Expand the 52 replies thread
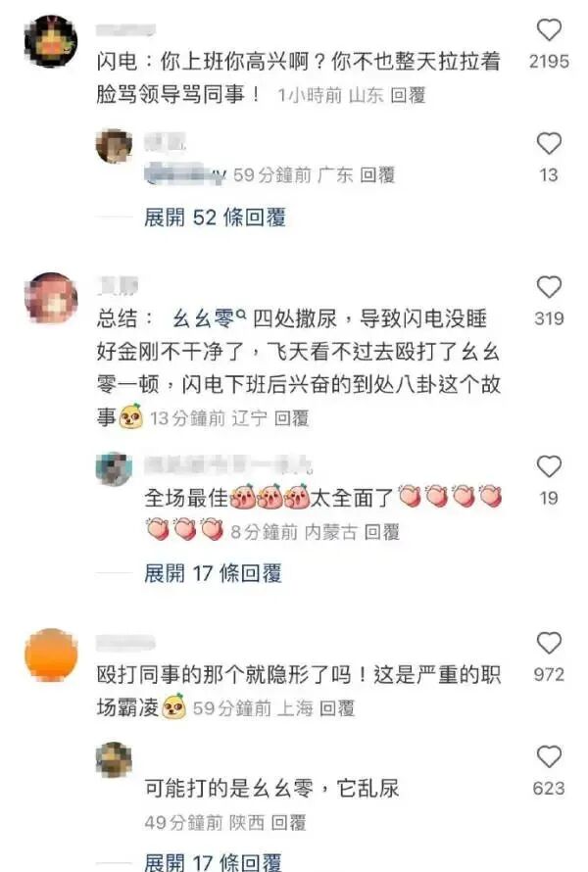The height and width of the screenshot is (872, 588). point(215,217)
